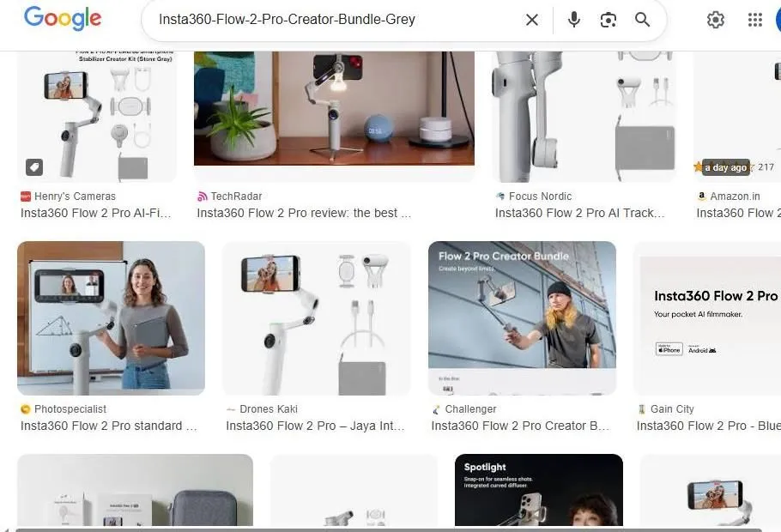This screenshot has height=532, width=781.
Task: Open Google apps grid
Action: click(x=755, y=20)
